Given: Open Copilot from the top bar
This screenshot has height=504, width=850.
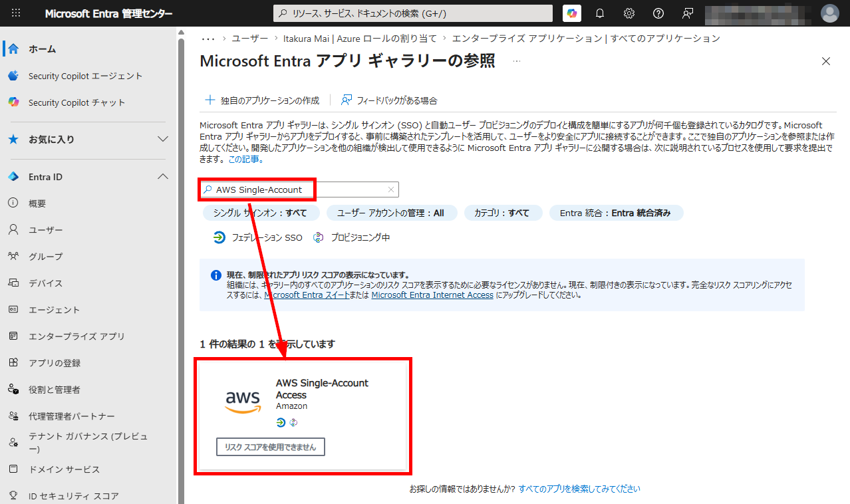Looking at the screenshot, I should (x=571, y=13).
